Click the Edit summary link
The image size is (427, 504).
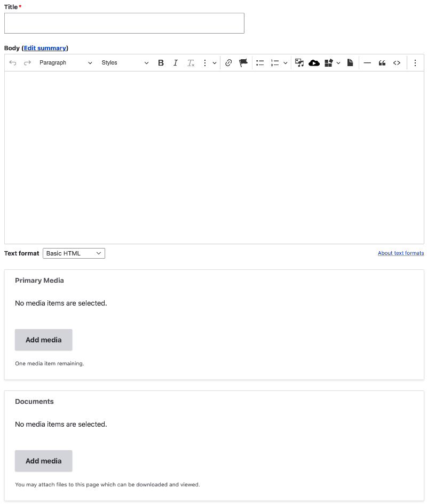(45, 48)
